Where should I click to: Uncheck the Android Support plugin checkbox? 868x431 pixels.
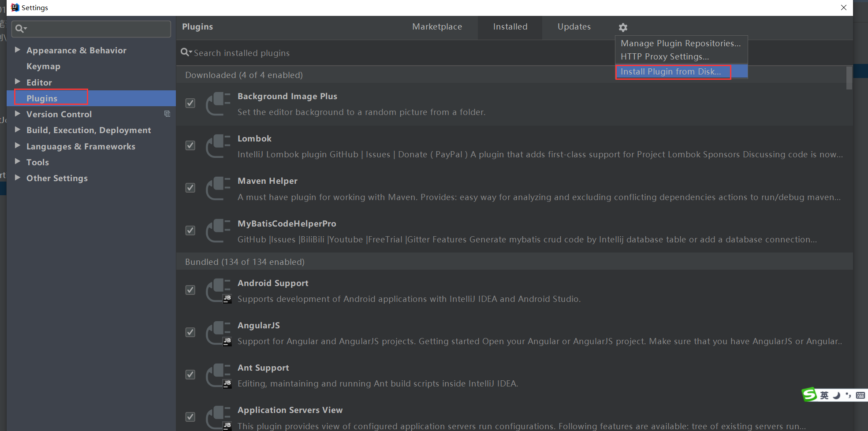(x=190, y=290)
